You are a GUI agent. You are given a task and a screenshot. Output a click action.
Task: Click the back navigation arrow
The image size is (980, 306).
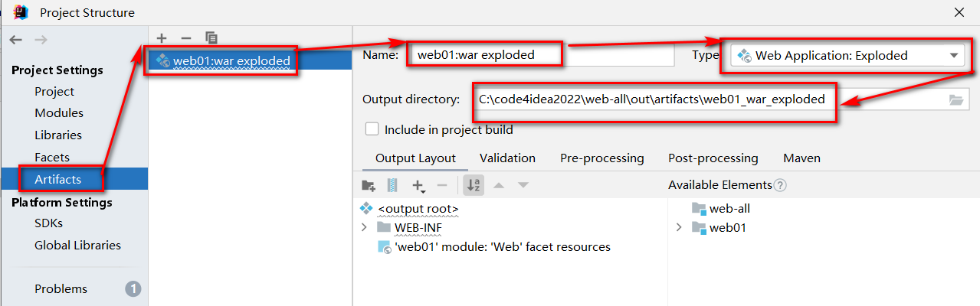tap(16, 40)
